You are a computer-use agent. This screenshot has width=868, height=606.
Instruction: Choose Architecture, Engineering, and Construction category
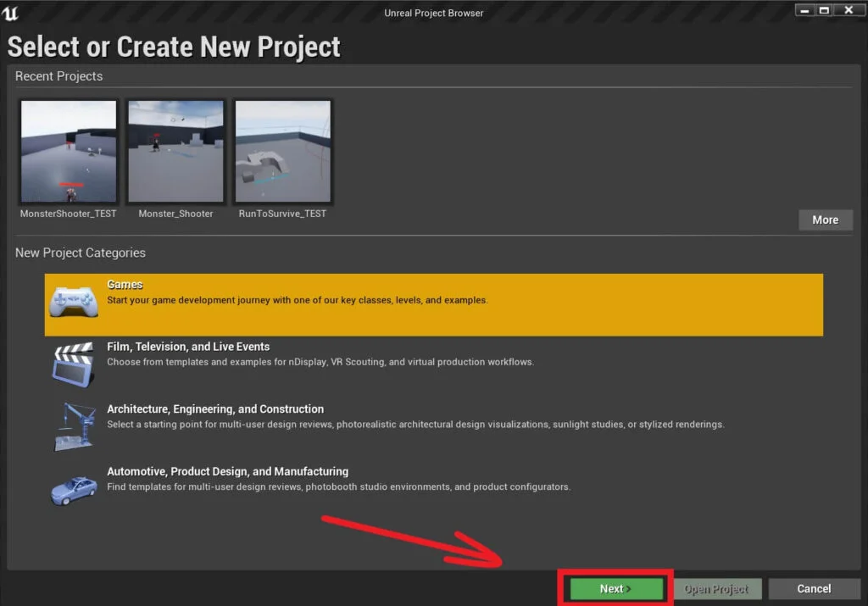pyautogui.click(x=215, y=409)
